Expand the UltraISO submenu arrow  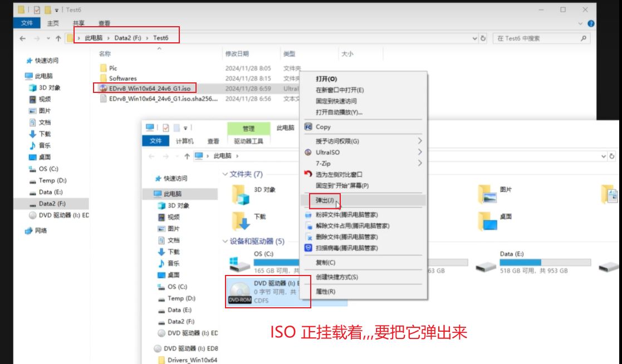[420, 152]
